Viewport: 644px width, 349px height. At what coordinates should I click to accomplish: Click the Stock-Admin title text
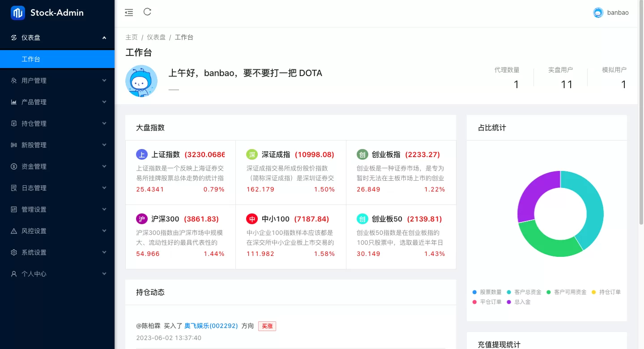pos(57,13)
